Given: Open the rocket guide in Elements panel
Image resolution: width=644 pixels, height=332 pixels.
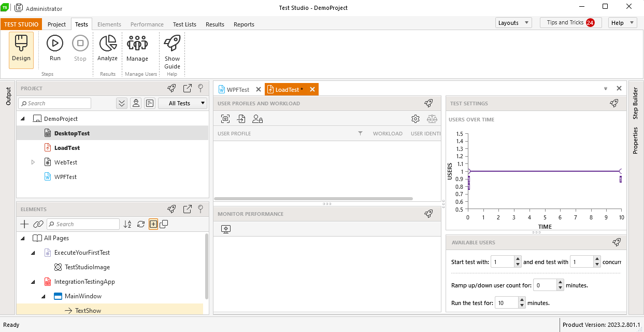Looking at the screenshot, I should click(171, 209).
